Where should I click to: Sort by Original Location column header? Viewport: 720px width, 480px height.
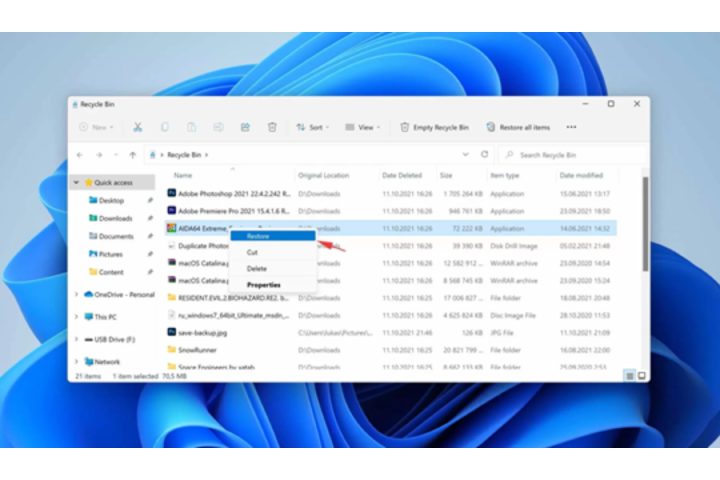[x=324, y=175]
